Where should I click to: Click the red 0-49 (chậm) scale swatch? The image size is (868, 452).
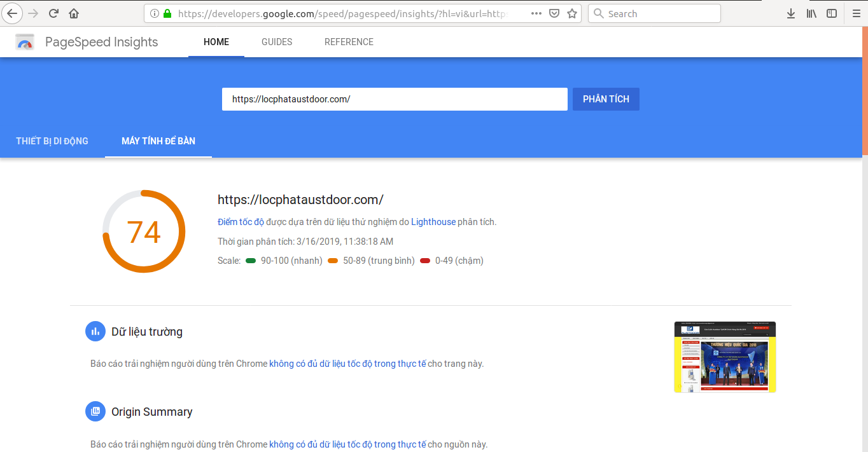click(425, 261)
